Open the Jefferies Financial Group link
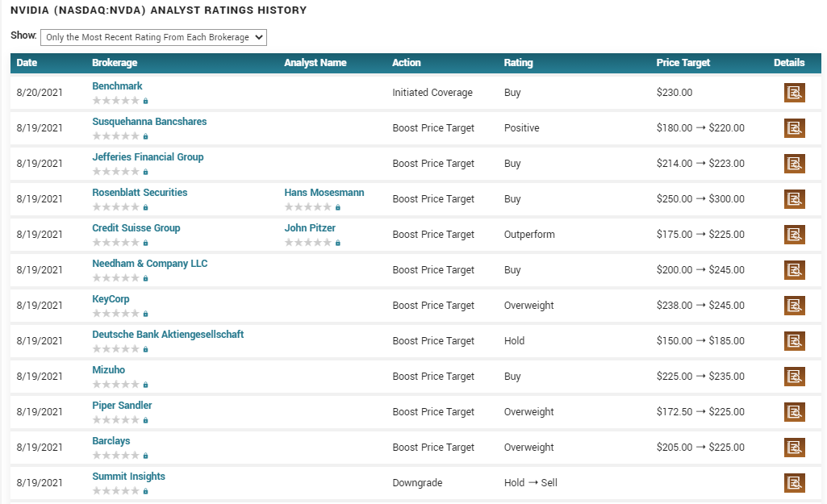The height and width of the screenshot is (504, 827). point(148,156)
